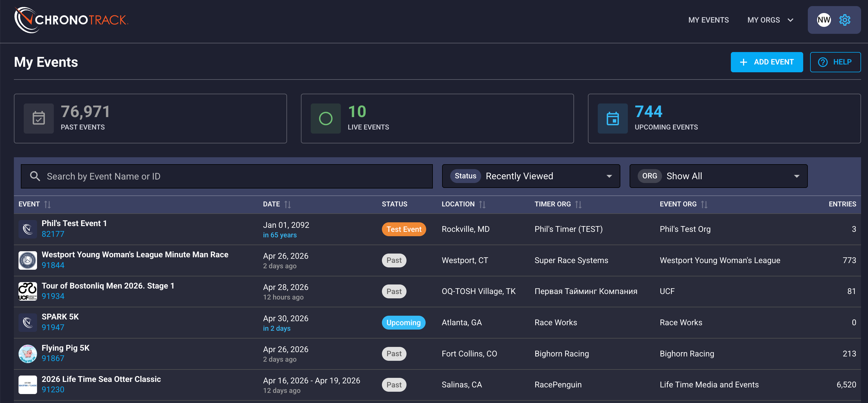
Task: Open event ID 91947 link
Action: click(53, 327)
